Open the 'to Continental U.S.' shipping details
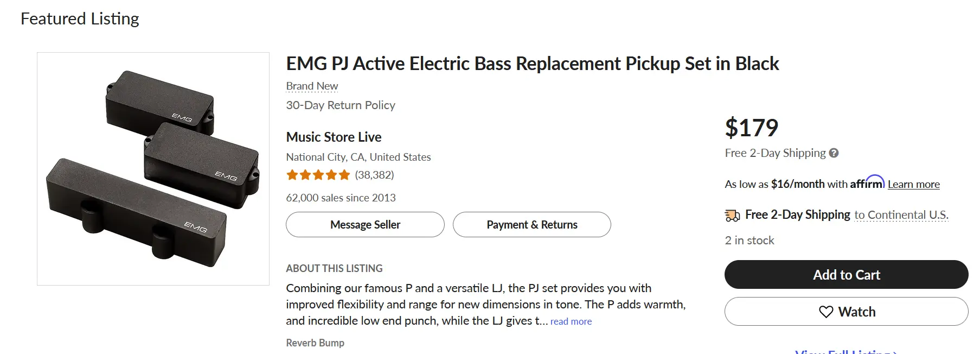Image resolution: width=980 pixels, height=354 pixels. point(901,215)
